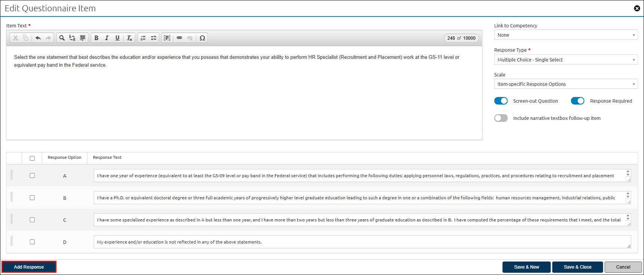Enable narrative textbox follow-up item
This screenshot has height=275, width=644.
click(x=501, y=118)
